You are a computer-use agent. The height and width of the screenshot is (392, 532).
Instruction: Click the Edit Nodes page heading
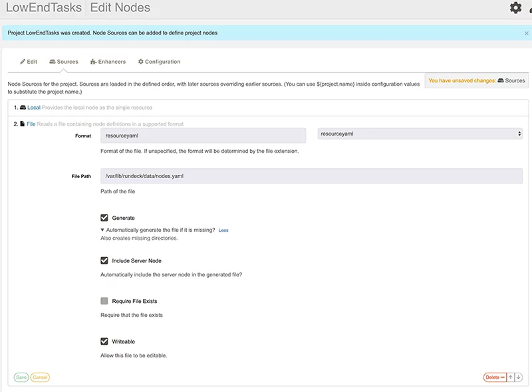click(120, 7)
